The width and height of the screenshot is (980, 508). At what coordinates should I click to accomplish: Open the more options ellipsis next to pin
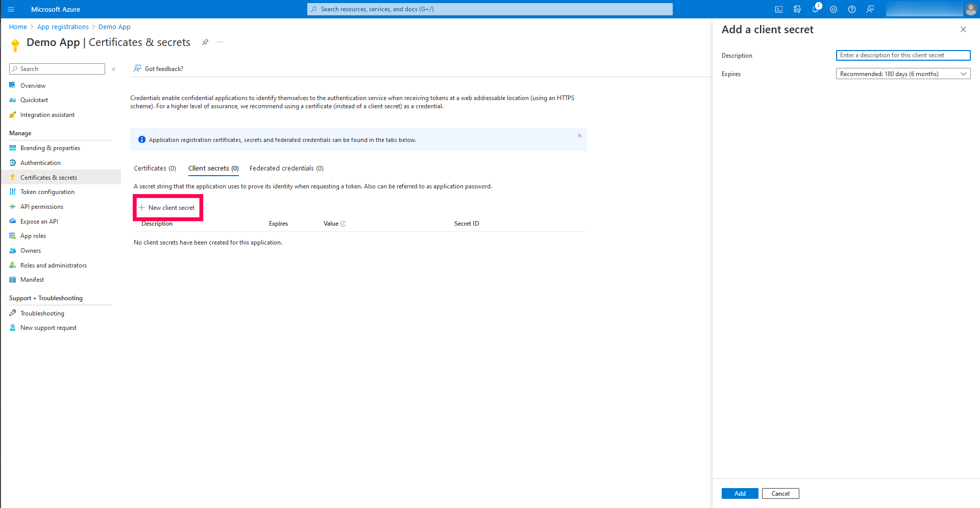coord(219,42)
